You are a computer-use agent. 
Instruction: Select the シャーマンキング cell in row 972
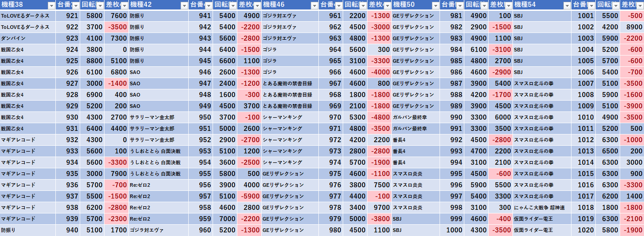[290, 140]
